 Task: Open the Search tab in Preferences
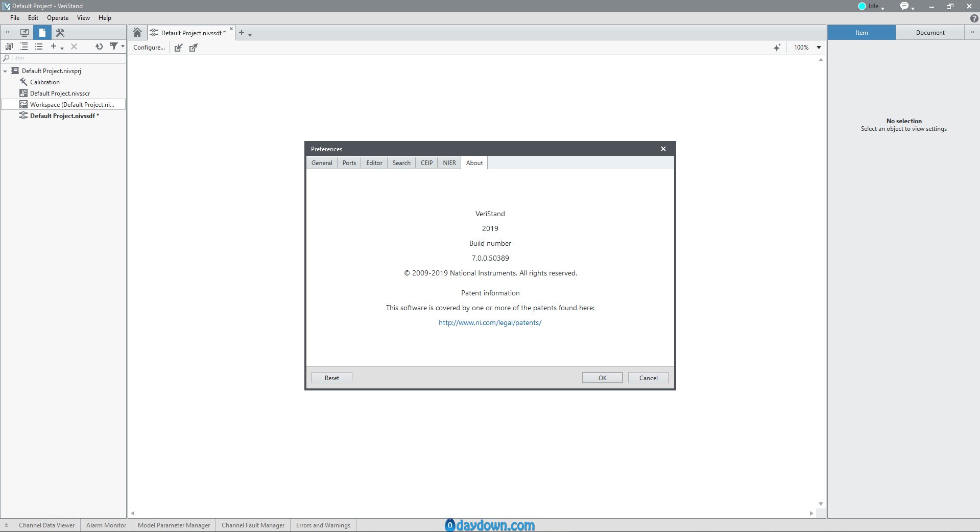click(401, 163)
